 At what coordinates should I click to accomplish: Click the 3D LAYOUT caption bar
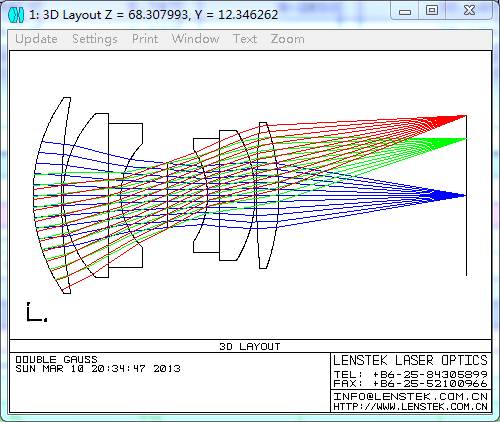[250, 346]
